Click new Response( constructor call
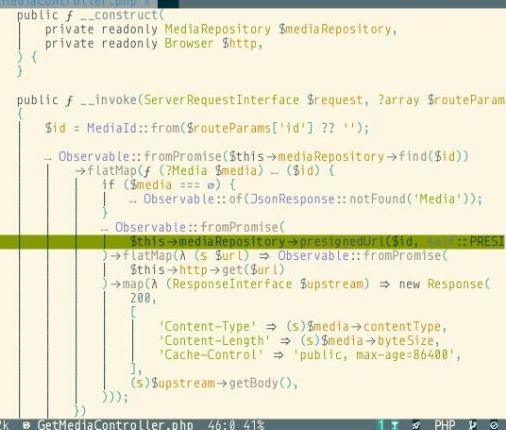Viewport: 506px width, 430px height. point(444,284)
